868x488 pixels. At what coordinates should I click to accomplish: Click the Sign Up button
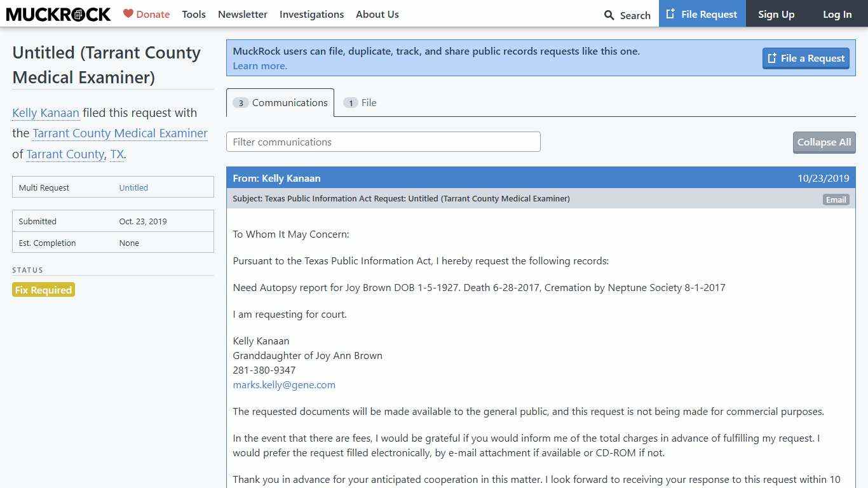tap(776, 14)
